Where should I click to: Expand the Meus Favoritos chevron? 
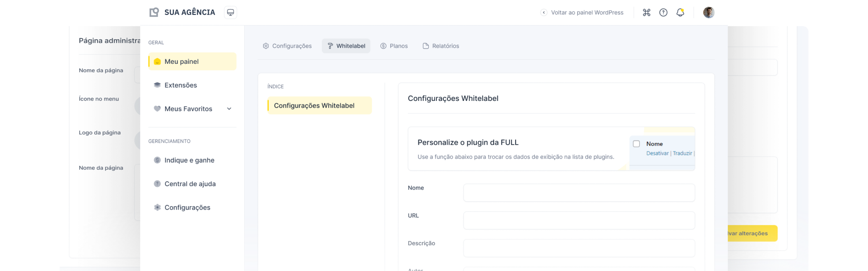pos(229,109)
